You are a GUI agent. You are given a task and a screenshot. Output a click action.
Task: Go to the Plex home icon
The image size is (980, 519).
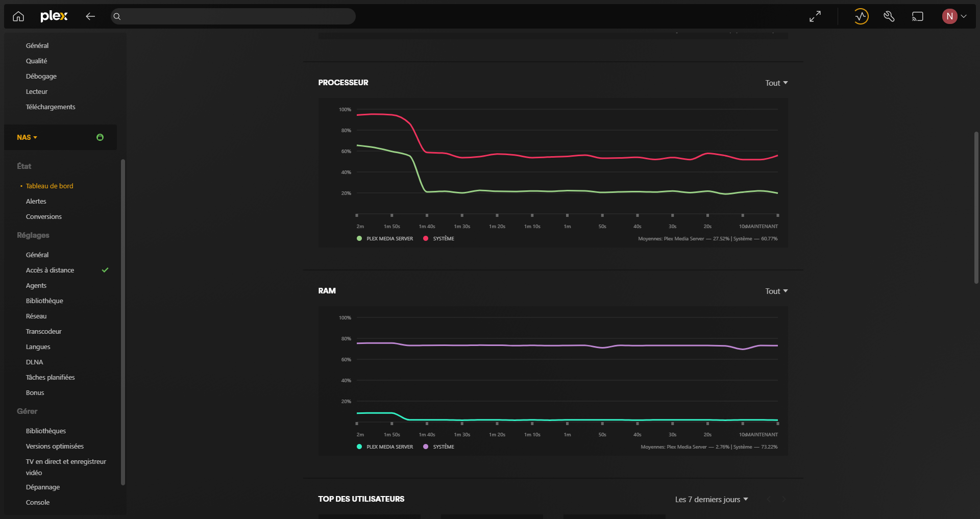point(18,16)
